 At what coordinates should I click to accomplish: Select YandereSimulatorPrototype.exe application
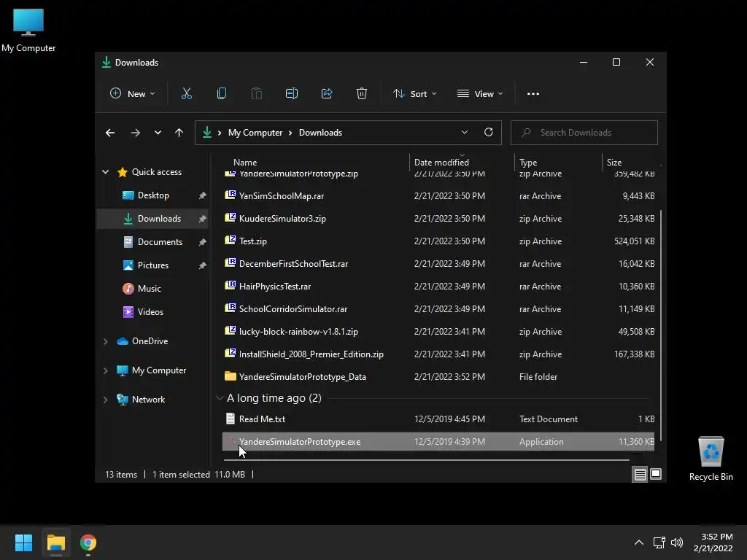[x=438, y=441]
